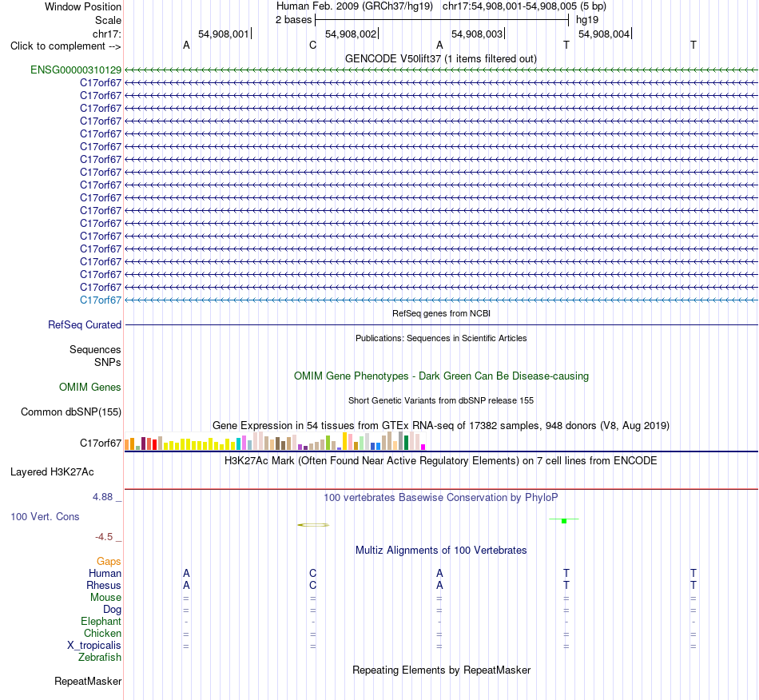Click the yellow PhyloP conservation marker
Image resolution: width=759 pixels, height=700 pixels.
[x=313, y=525]
